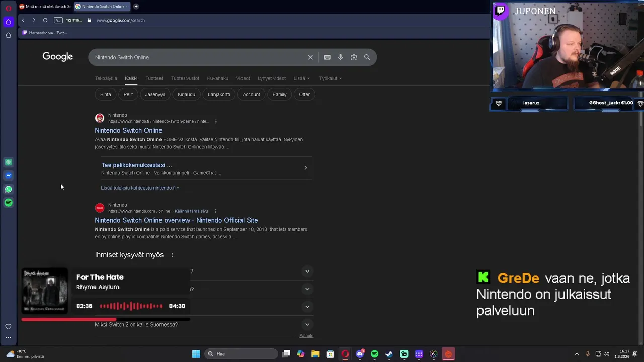Open options for the nintendo.fi result
This screenshot has width=644, height=362.
pos(216,121)
